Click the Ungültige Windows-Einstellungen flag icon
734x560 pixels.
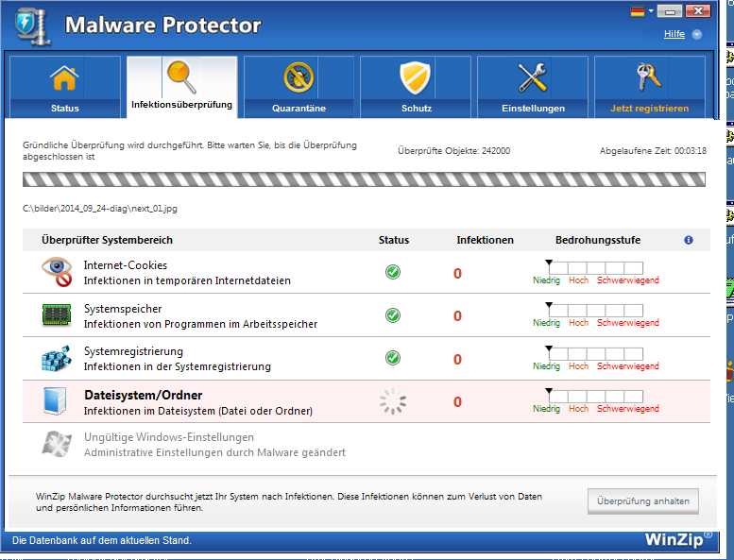point(57,444)
